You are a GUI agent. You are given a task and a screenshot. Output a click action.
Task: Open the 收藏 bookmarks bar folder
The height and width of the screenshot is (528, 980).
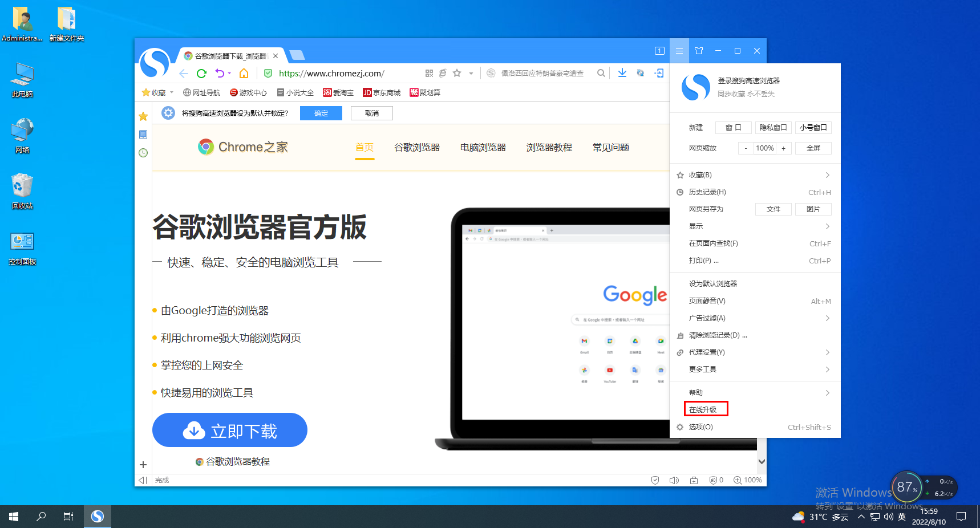pyautogui.click(x=157, y=92)
